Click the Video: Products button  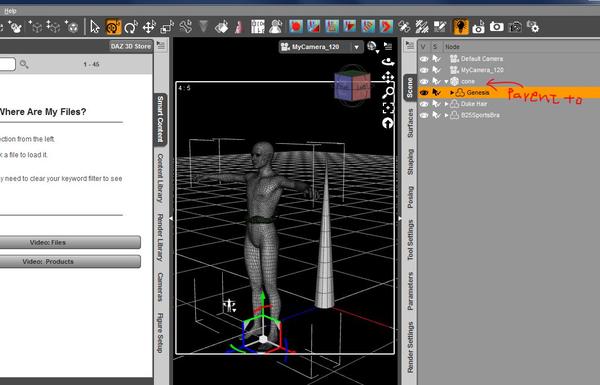[69, 261]
